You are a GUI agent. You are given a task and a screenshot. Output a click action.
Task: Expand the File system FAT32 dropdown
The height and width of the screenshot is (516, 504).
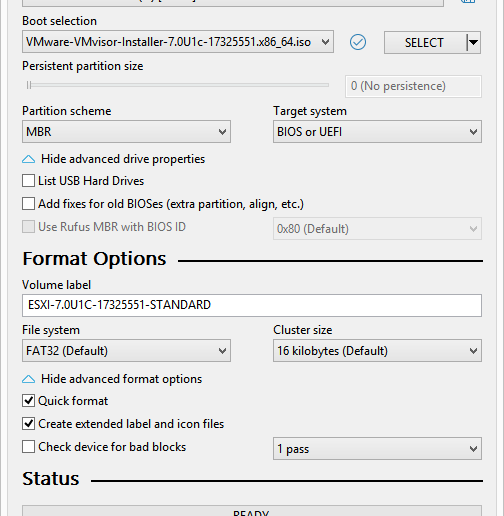click(x=126, y=351)
